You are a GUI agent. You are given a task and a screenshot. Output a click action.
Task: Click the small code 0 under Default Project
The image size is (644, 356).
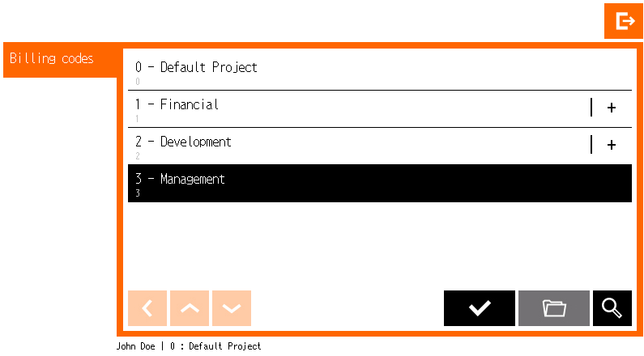tap(138, 82)
